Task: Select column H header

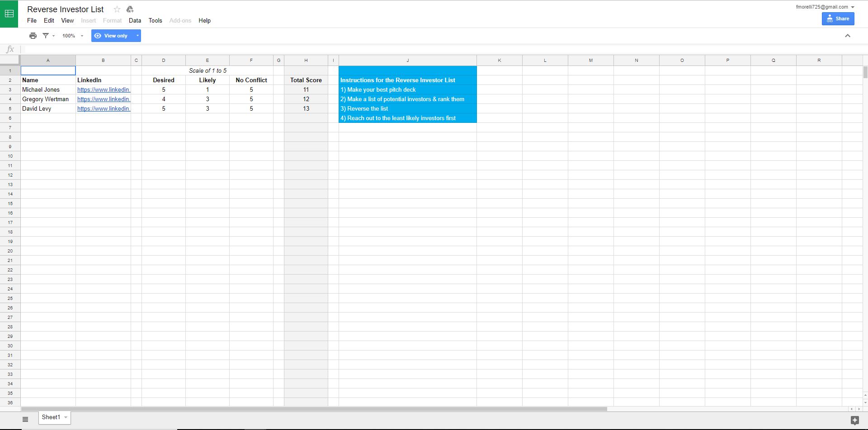Action: point(306,60)
